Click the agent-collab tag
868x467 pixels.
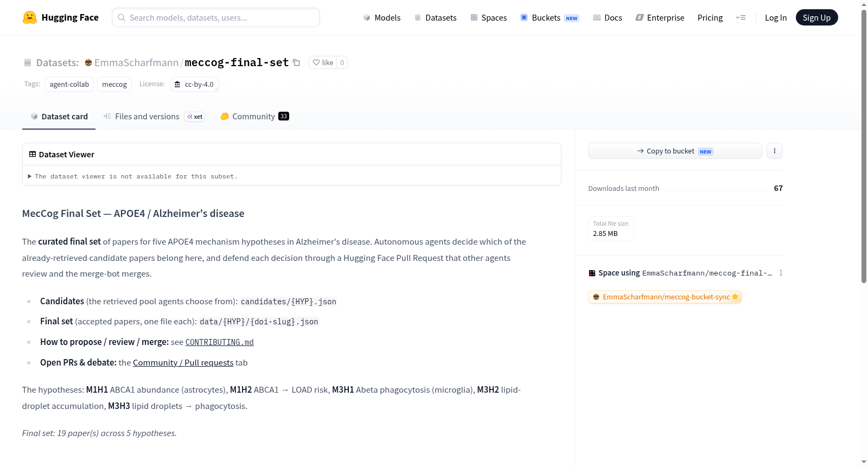pos(69,84)
